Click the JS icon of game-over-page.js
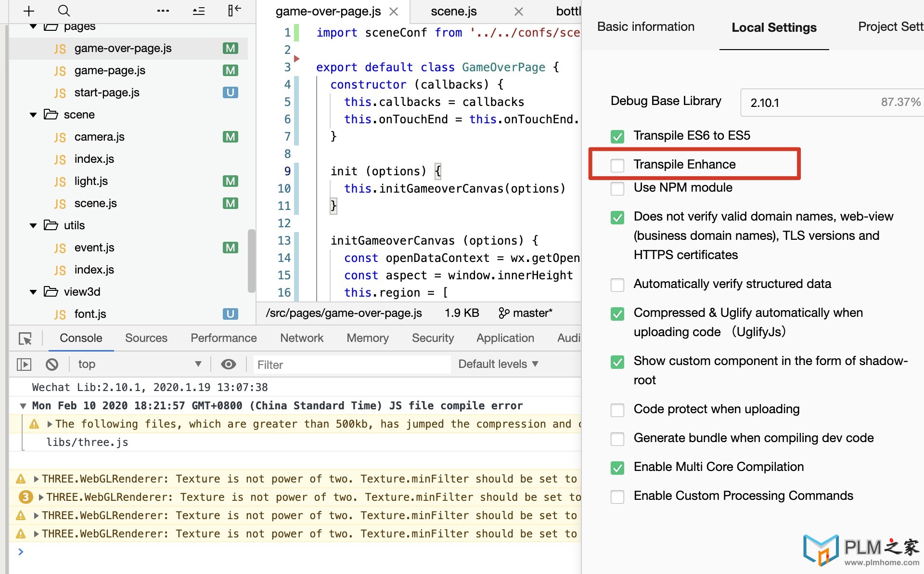Image resolution: width=924 pixels, height=574 pixels. pyautogui.click(x=60, y=49)
